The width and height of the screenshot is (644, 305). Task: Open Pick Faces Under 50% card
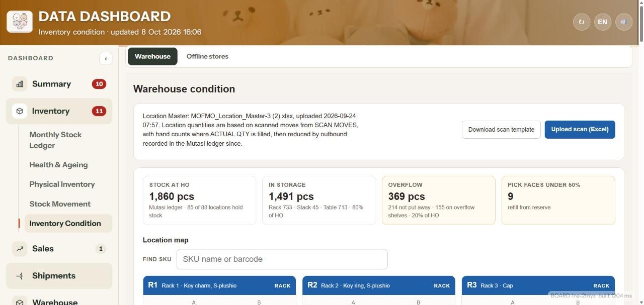[558, 200]
